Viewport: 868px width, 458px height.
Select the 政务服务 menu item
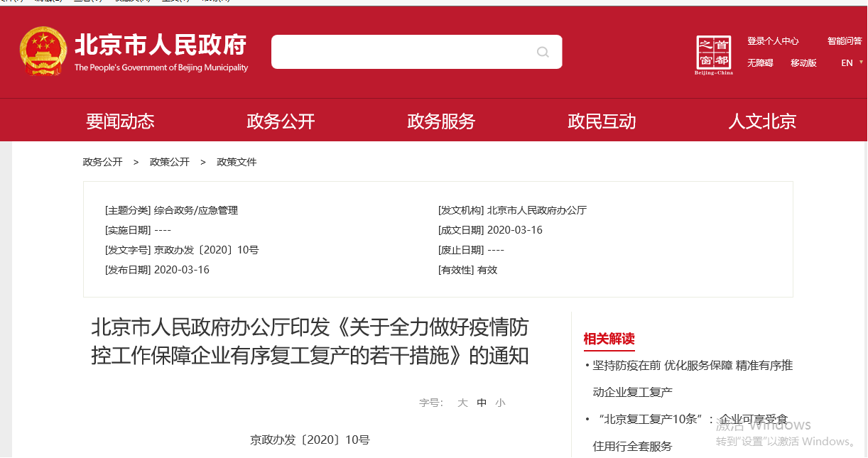pyautogui.click(x=441, y=121)
